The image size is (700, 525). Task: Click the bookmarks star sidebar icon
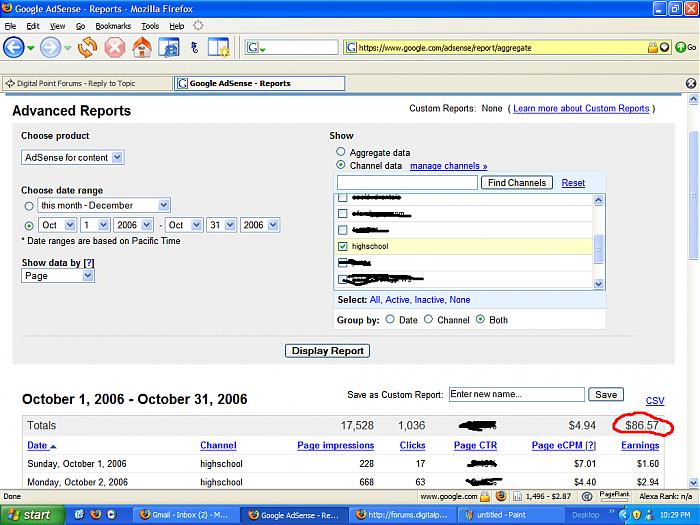(x=218, y=47)
